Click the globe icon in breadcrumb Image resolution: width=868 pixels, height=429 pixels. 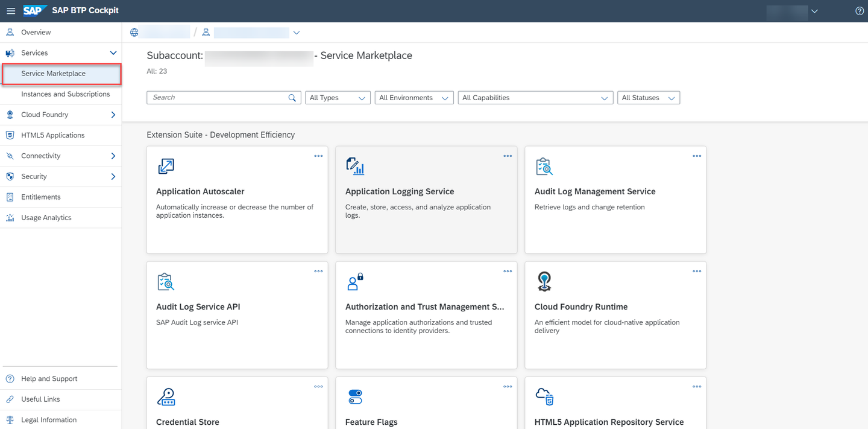coord(134,33)
